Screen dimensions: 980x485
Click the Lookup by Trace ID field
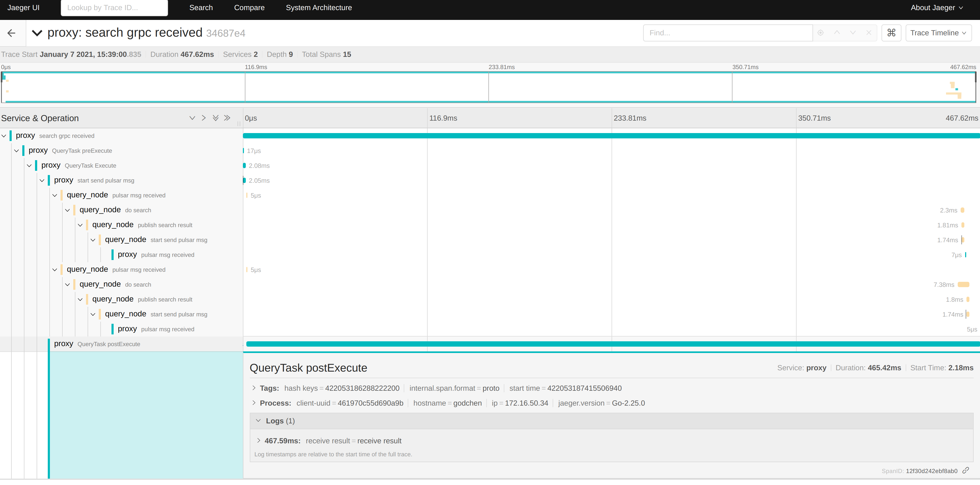[x=114, y=8]
